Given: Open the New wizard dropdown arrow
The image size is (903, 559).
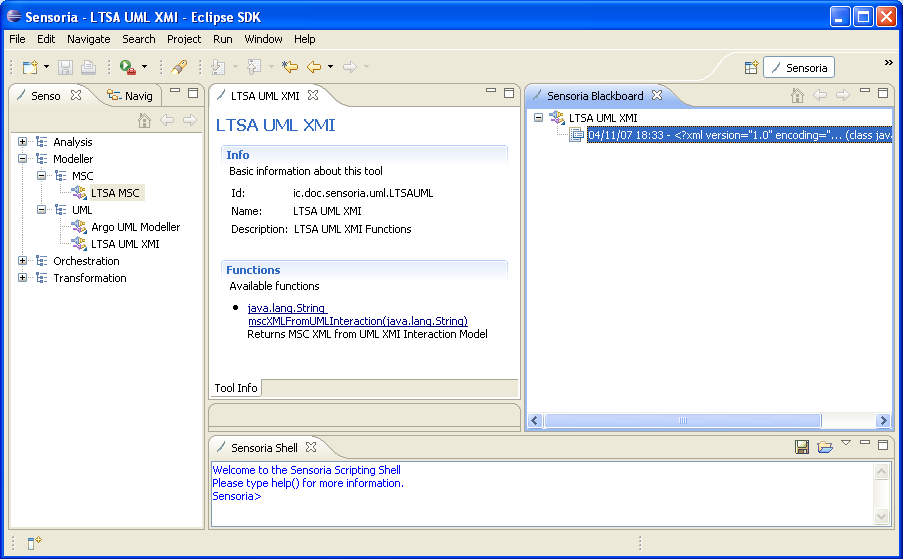Looking at the screenshot, I should point(46,67).
